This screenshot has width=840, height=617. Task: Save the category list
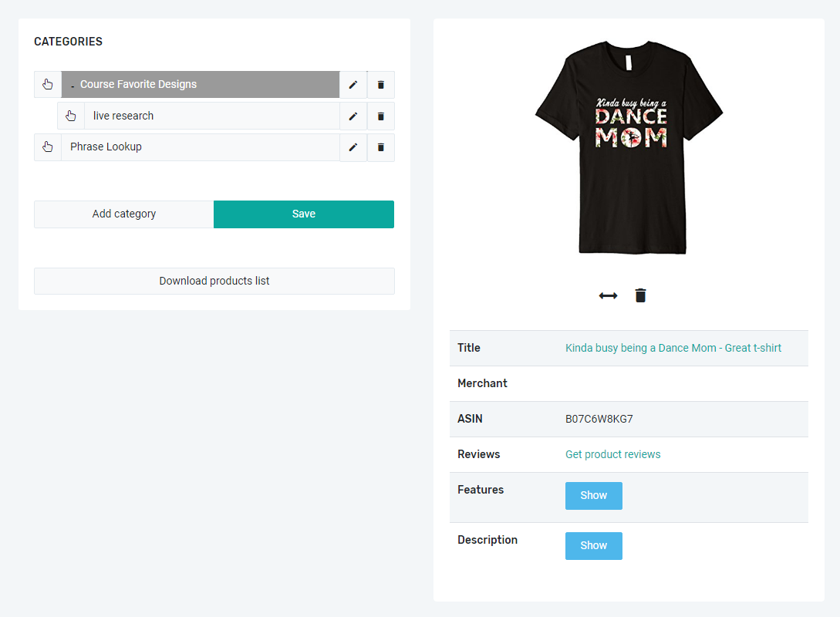(303, 214)
